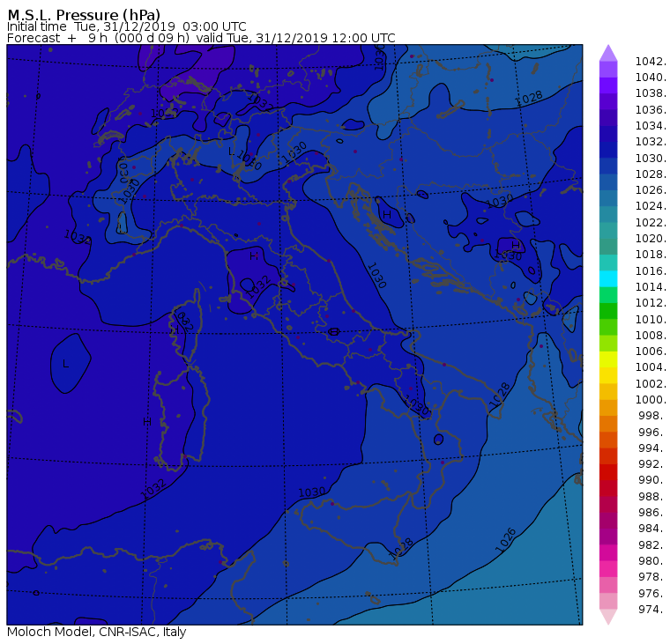Click the 1042. colorbar label
670x644 pixels.
651,62
